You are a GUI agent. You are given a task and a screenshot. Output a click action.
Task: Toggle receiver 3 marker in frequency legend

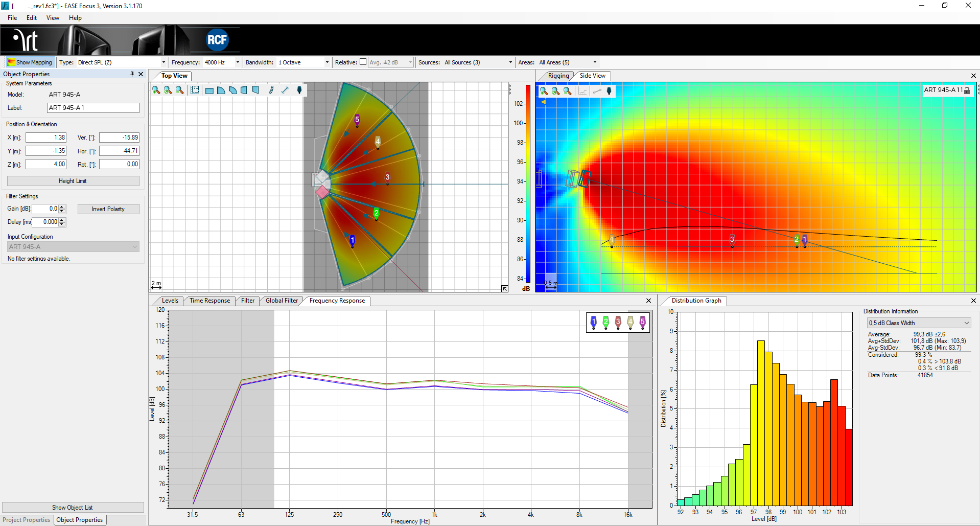tap(618, 322)
